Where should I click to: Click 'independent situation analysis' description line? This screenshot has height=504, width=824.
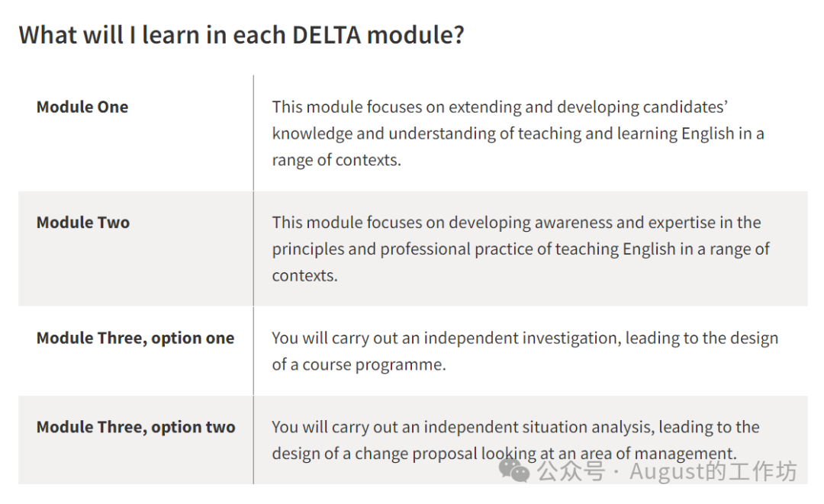click(515, 427)
